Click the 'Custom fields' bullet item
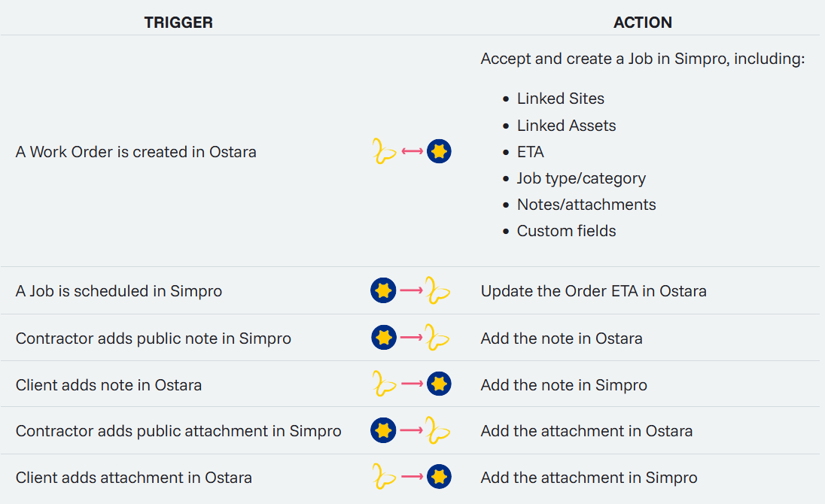The image size is (825, 504). pyautogui.click(x=566, y=231)
